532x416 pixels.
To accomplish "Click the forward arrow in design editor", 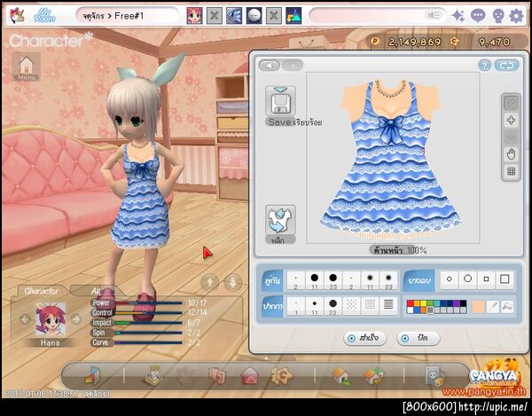I will pyautogui.click(x=292, y=65).
